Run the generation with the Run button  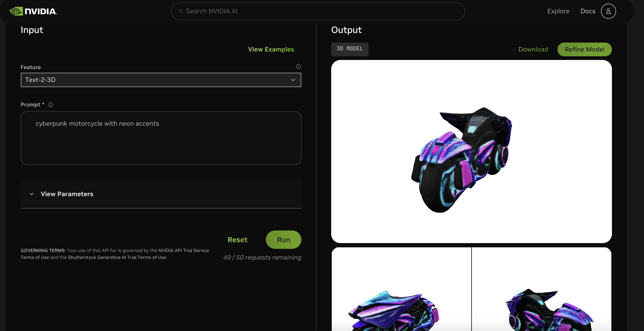[284, 240]
